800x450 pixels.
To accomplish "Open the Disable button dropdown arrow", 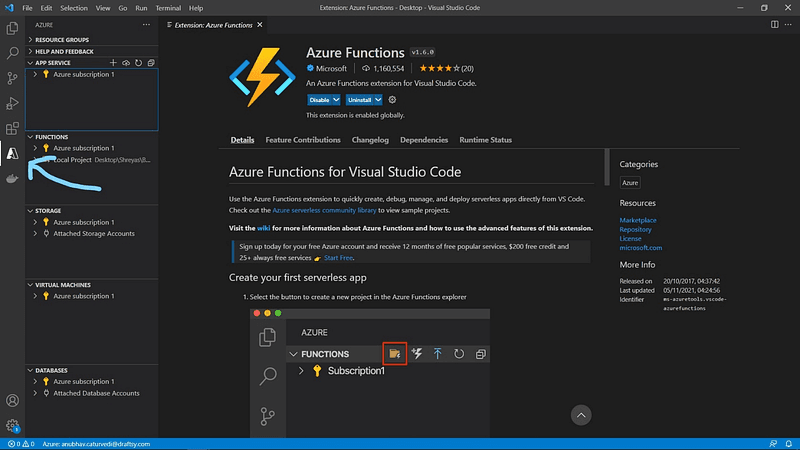I will (336, 100).
